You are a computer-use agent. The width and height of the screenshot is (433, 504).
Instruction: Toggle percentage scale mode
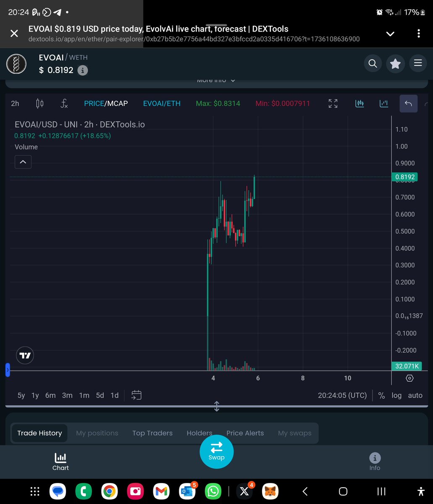point(381,395)
